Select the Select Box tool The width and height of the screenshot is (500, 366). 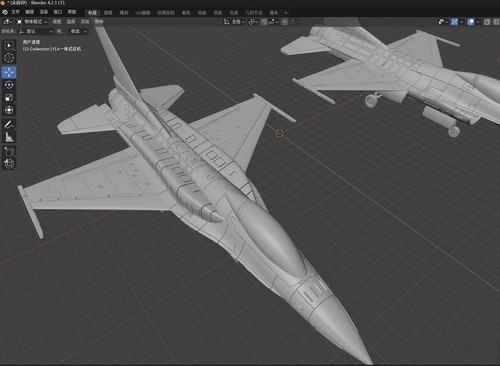point(9,45)
